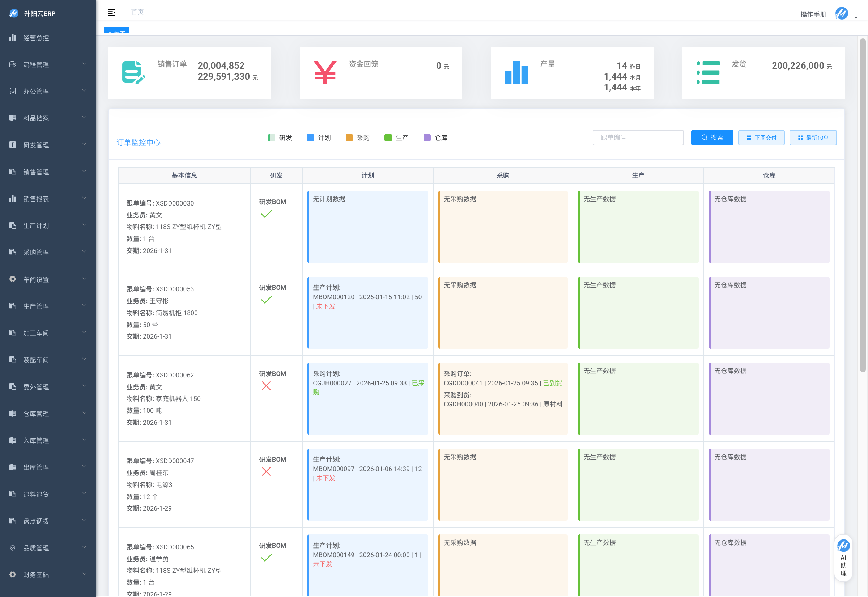Open the user account dropdown arrow
This screenshot has width=868, height=597.
click(856, 18)
